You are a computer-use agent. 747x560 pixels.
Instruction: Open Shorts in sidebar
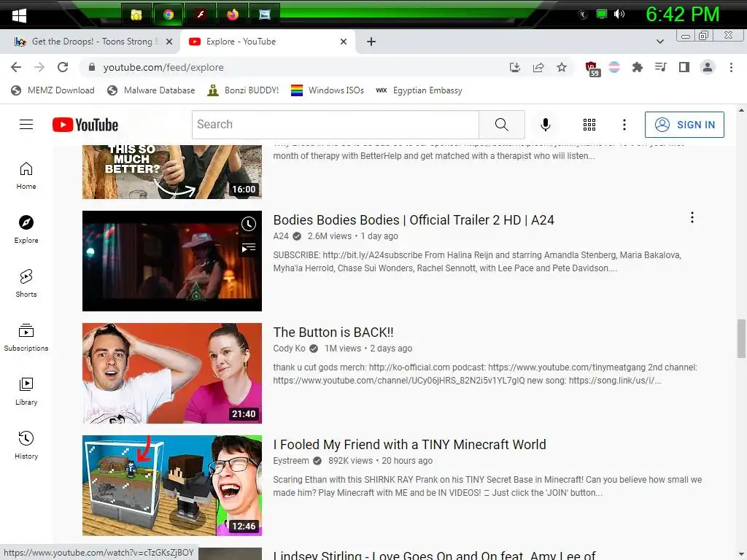click(26, 284)
